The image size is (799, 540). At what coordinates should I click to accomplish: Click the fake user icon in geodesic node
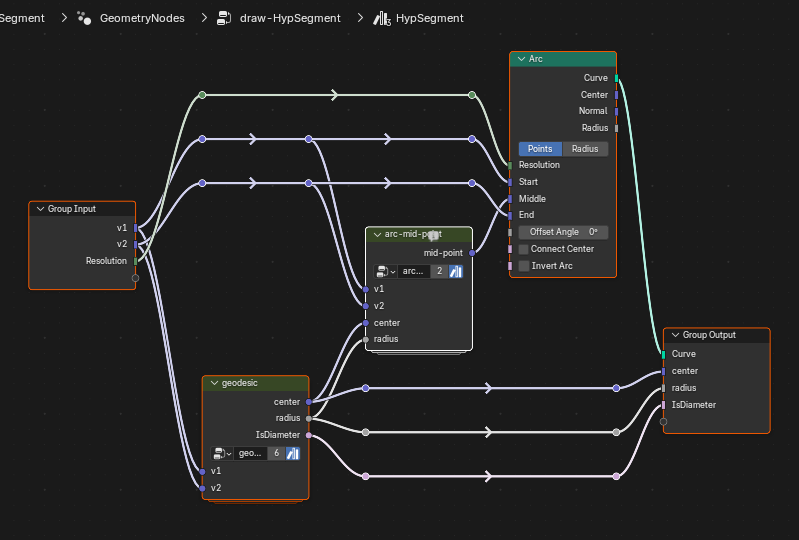(x=293, y=453)
